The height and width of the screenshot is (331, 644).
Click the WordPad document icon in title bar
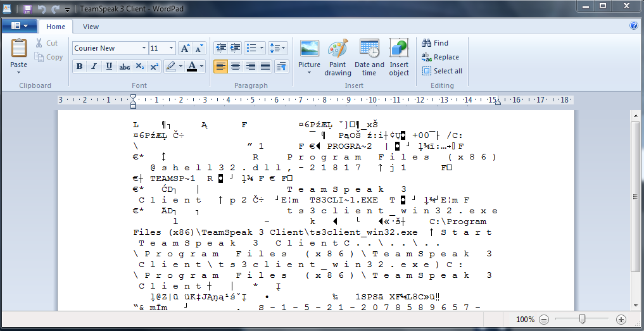[x=7, y=9]
